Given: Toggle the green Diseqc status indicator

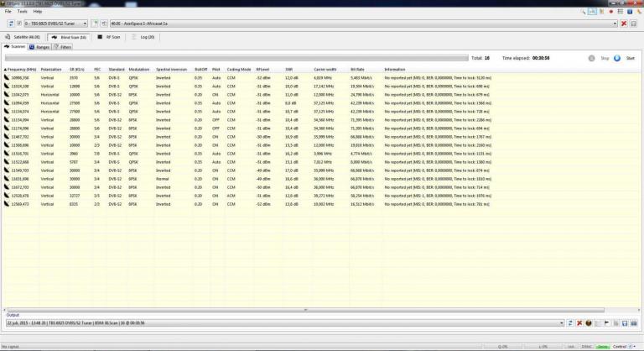Looking at the screenshot, I should [x=603, y=346].
